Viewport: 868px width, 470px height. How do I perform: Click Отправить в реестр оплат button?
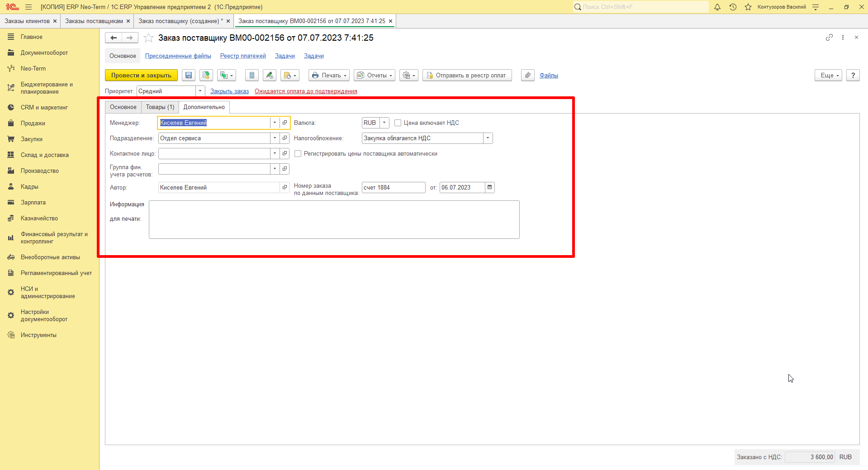[467, 76]
